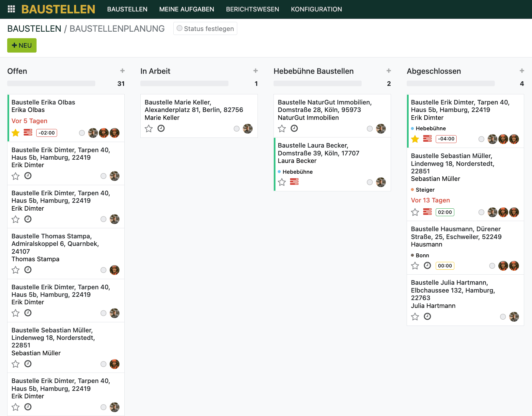
Task: Open the Baustelle Erika Olbas card
Action: (66, 118)
